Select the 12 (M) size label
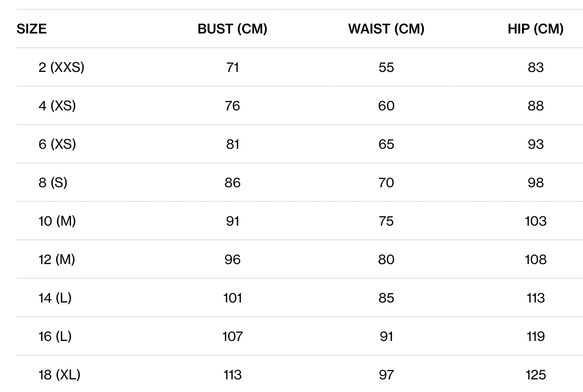Viewport: 583px width, 392px height. tap(57, 260)
